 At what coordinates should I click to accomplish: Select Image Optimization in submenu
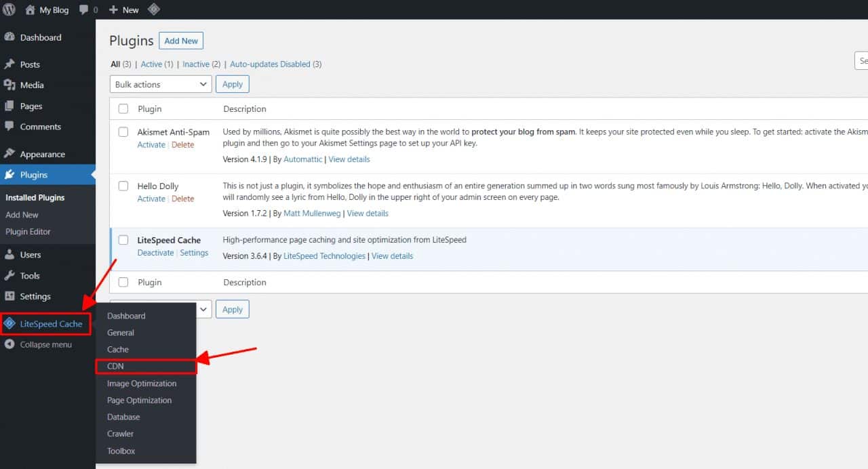pyautogui.click(x=142, y=383)
